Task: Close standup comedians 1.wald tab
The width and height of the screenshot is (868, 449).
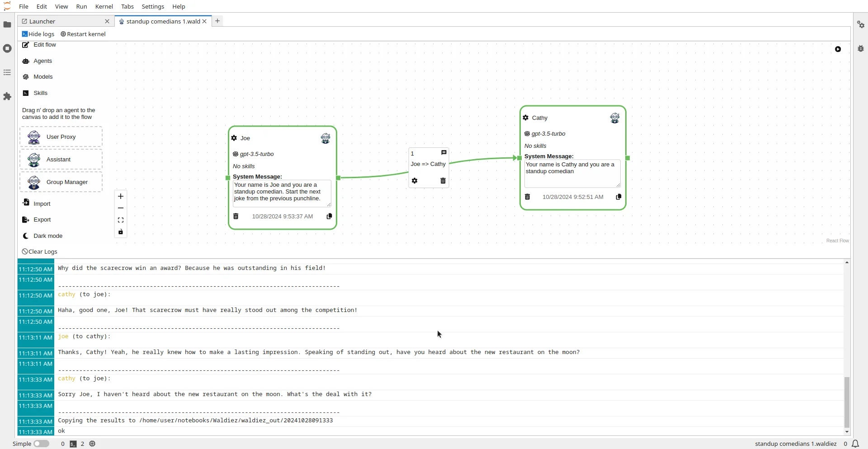Action: pos(204,21)
